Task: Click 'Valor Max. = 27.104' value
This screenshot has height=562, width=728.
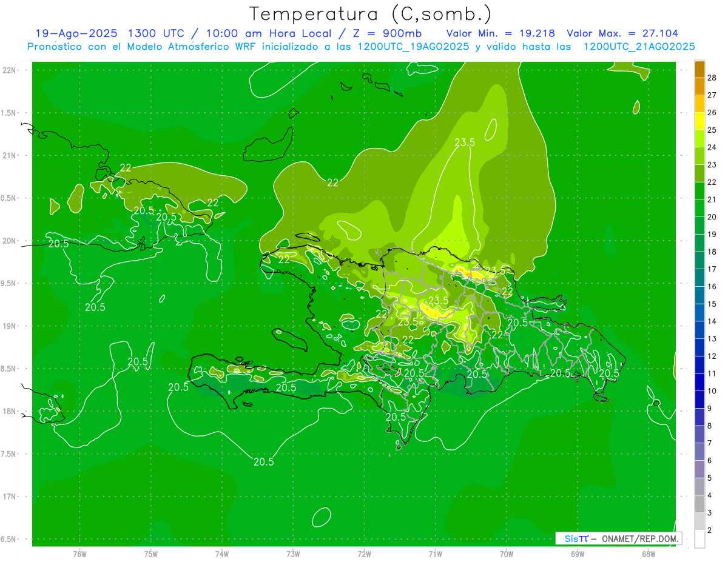Action: point(622,33)
